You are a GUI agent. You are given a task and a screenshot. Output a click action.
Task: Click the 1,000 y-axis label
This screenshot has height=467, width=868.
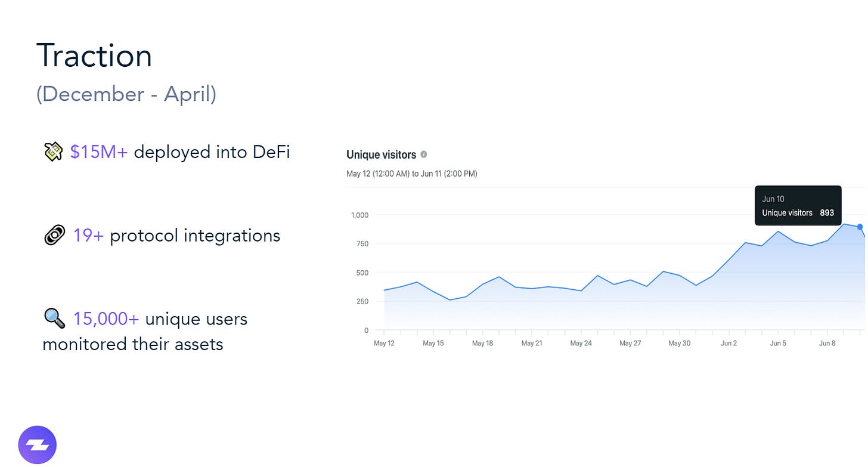click(x=359, y=215)
